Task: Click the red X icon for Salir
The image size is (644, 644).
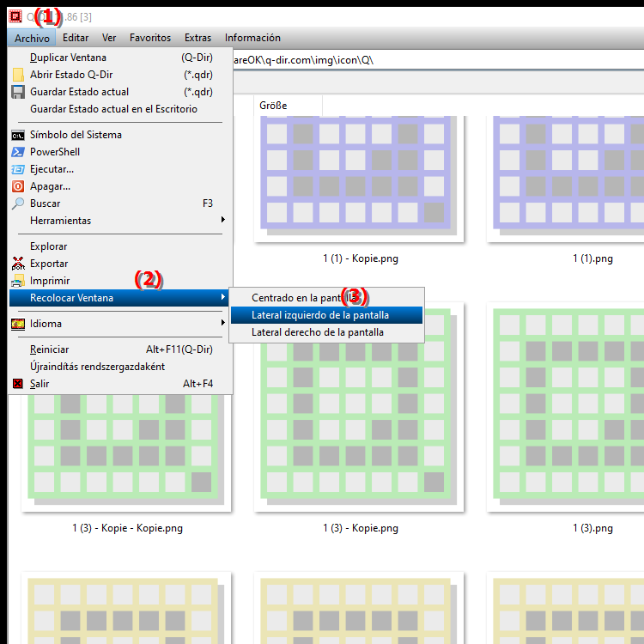Action: 18,384
